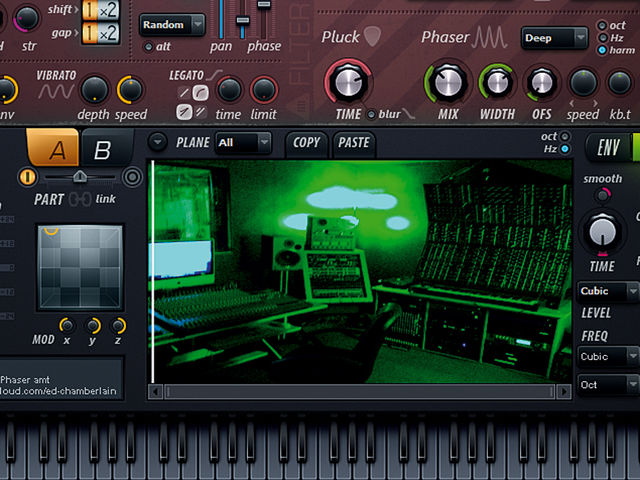Open the Cubic dropdown above LEVEL
The image size is (640, 480).
pyautogui.click(x=609, y=291)
